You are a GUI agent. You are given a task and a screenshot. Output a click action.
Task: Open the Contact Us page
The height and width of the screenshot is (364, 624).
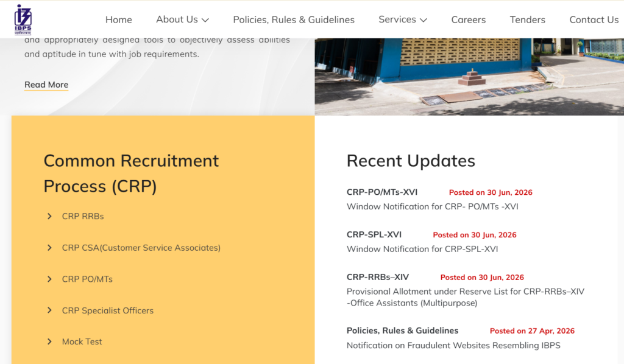(x=594, y=19)
